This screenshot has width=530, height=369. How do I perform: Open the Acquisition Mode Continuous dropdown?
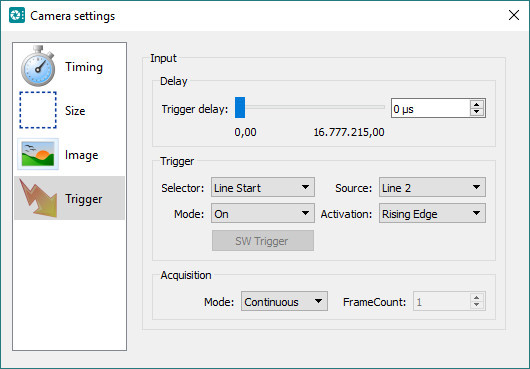[284, 301]
